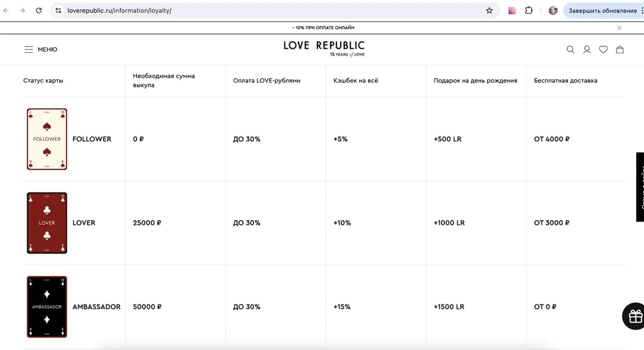Image resolution: width=644 pixels, height=350 pixels.
Task: Click the black side tab on right edge
Action: click(x=640, y=187)
